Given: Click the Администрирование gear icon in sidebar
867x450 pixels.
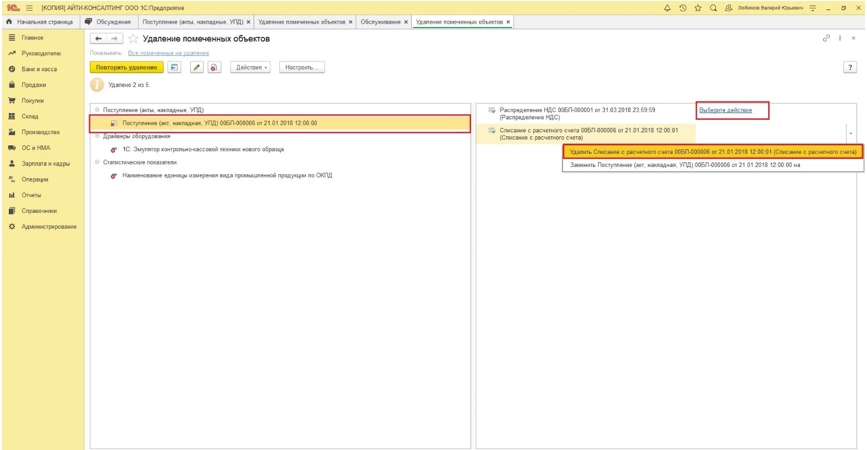Looking at the screenshot, I should tap(12, 227).
